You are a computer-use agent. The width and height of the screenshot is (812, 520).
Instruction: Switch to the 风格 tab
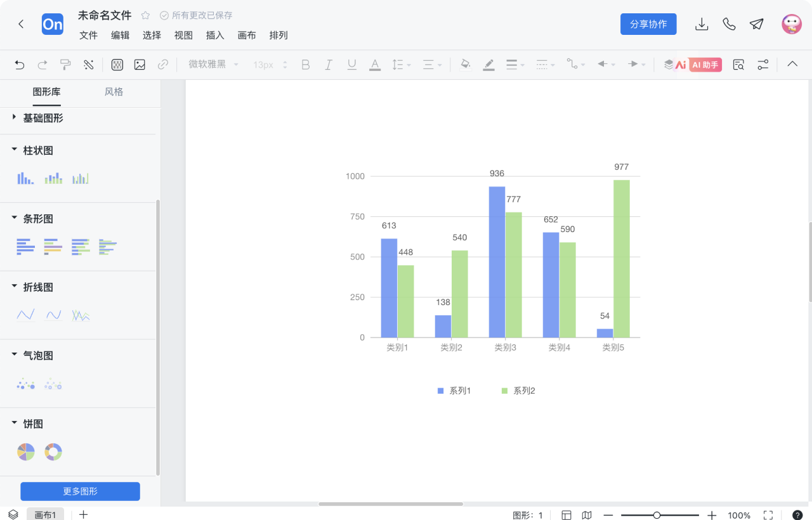(x=114, y=92)
